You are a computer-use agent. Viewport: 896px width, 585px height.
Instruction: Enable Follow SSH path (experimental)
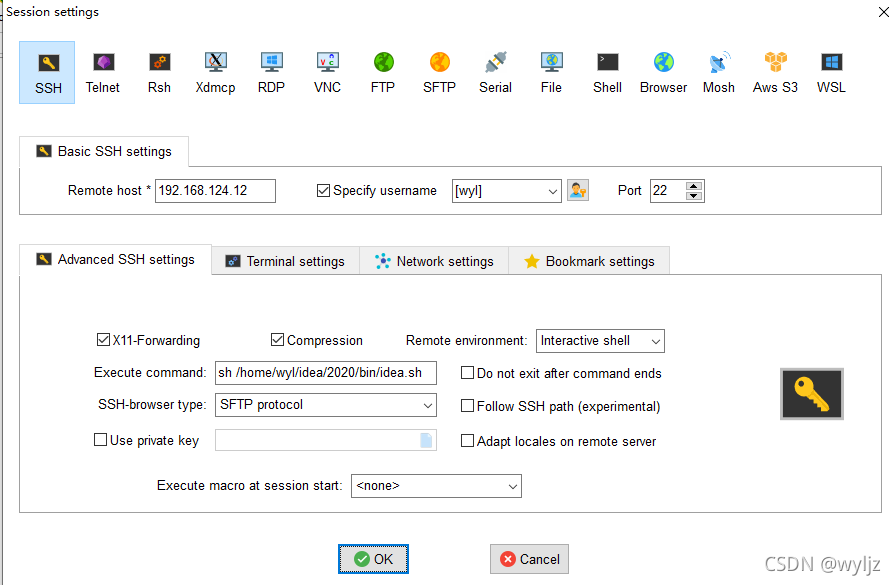(x=467, y=406)
